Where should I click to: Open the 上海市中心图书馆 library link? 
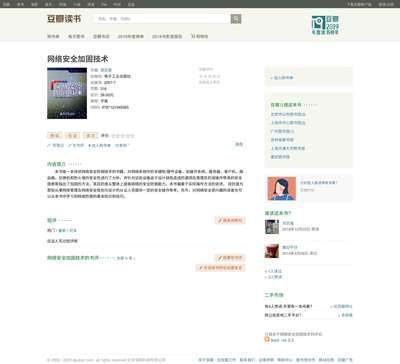(288, 123)
